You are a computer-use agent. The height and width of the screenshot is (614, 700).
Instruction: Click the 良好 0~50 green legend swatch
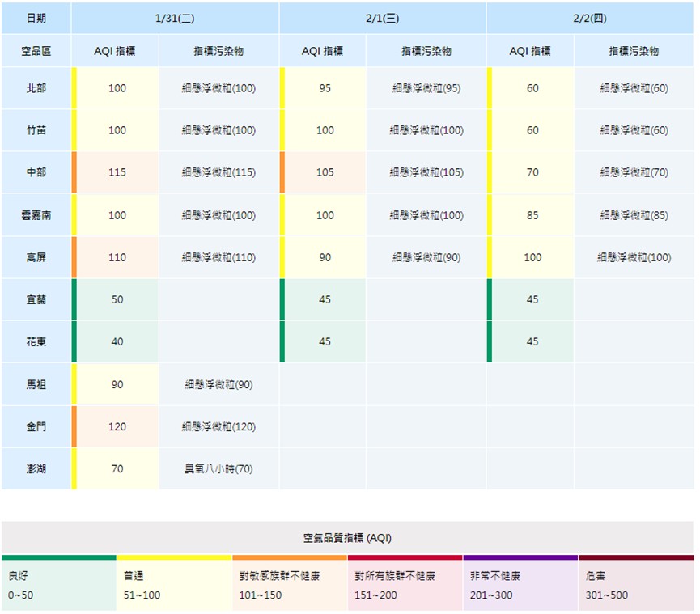click(x=58, y=584)
